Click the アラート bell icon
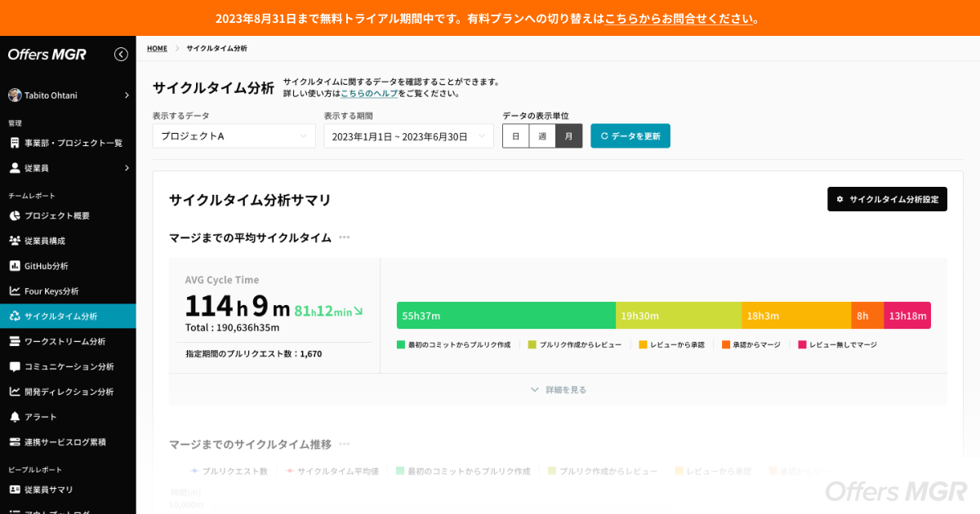 coord(15,417)
